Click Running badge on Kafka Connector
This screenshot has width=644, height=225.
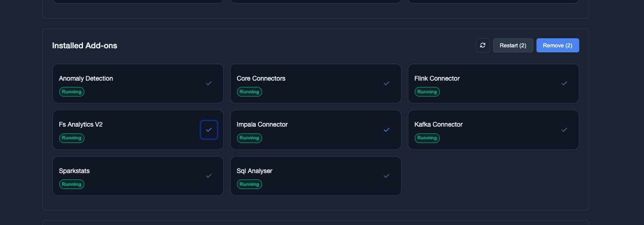427,138
